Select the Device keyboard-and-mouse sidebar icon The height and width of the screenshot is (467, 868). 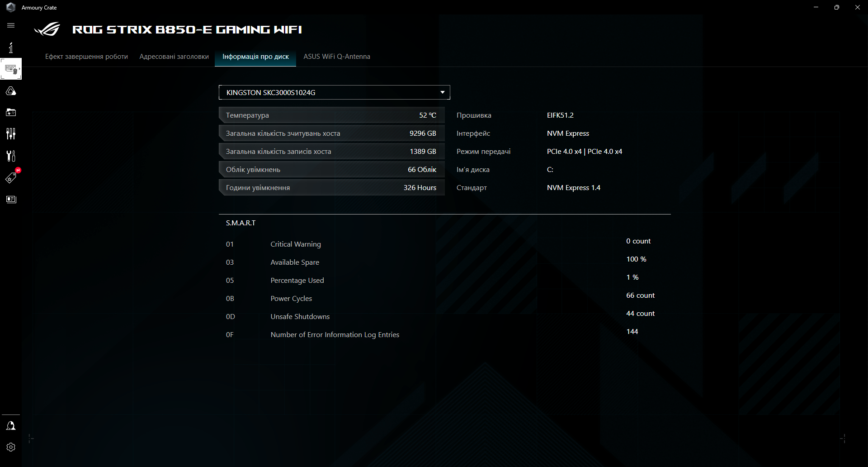point(11,69)
